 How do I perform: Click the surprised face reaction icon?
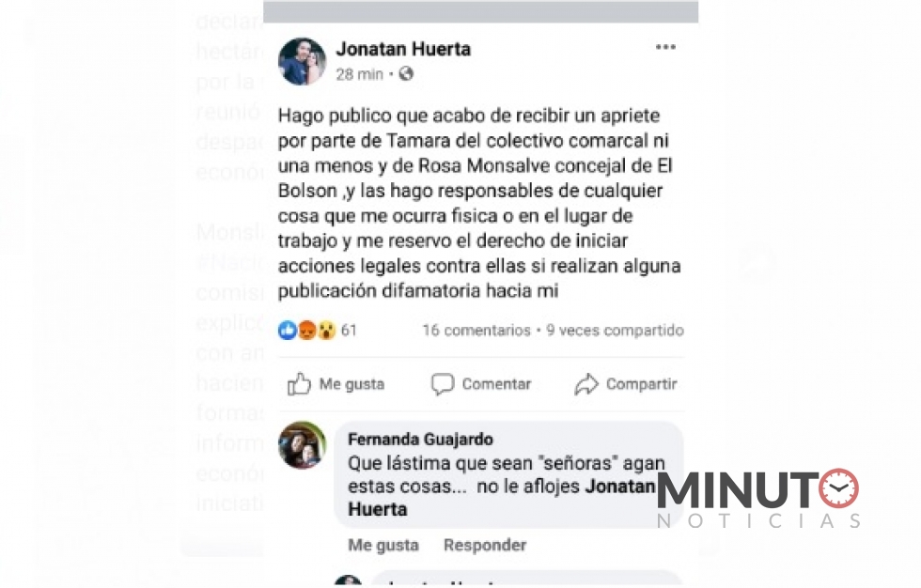click(x=326, y=331)
